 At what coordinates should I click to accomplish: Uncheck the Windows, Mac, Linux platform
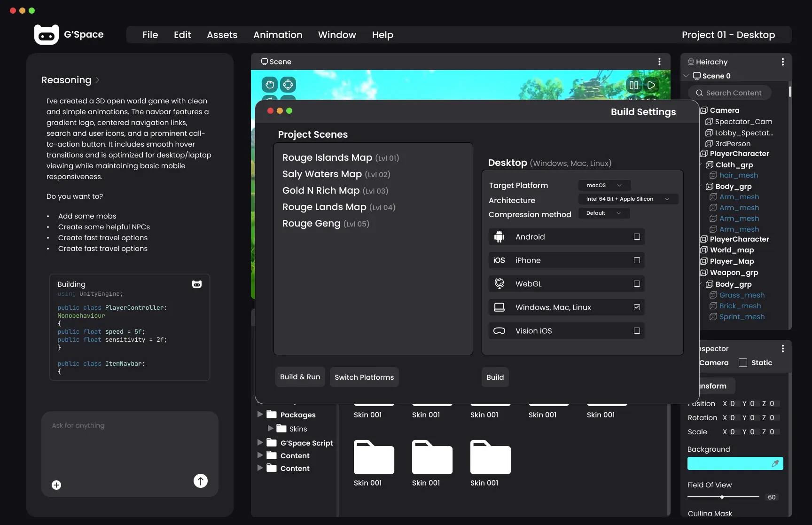point(637,307)
